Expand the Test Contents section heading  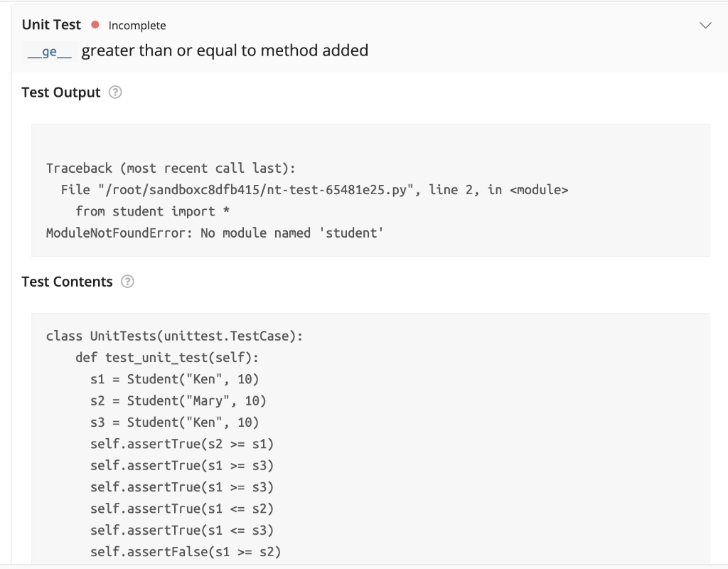coord(67,282)
